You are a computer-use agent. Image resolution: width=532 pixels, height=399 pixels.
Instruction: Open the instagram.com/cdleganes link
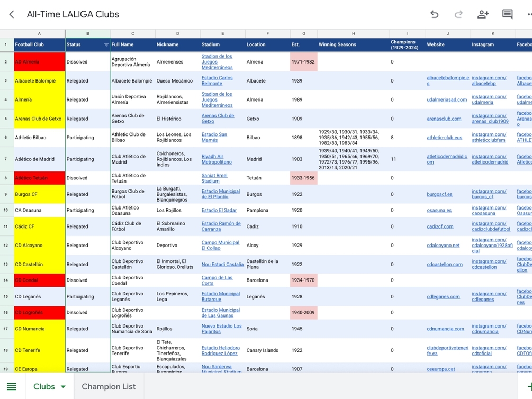[x=489, y=296]
